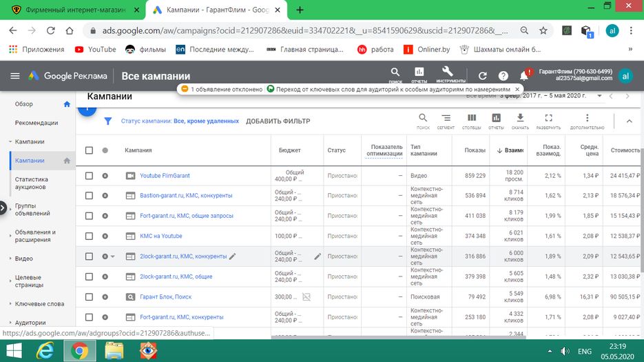Open the notifications bell
The image size is (644, 362).
[523, 76]
